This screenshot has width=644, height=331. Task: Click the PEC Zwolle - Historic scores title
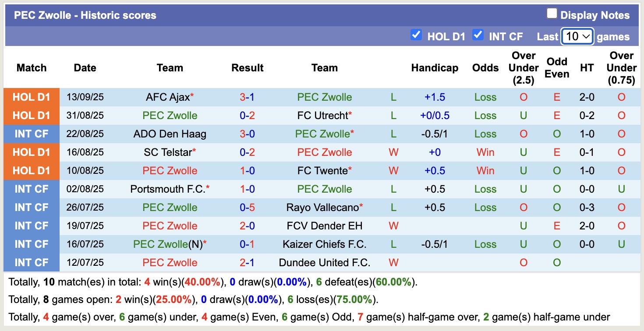pos(85,15)
